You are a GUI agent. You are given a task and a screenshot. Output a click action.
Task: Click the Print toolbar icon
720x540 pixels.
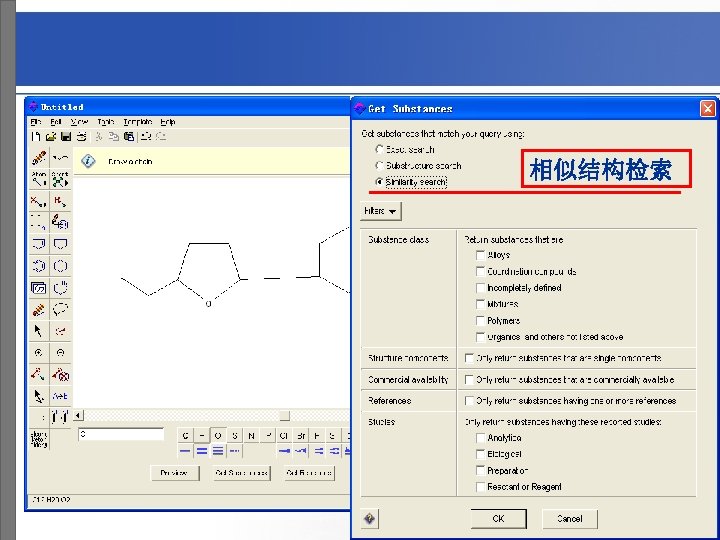[x=82, y=136]
